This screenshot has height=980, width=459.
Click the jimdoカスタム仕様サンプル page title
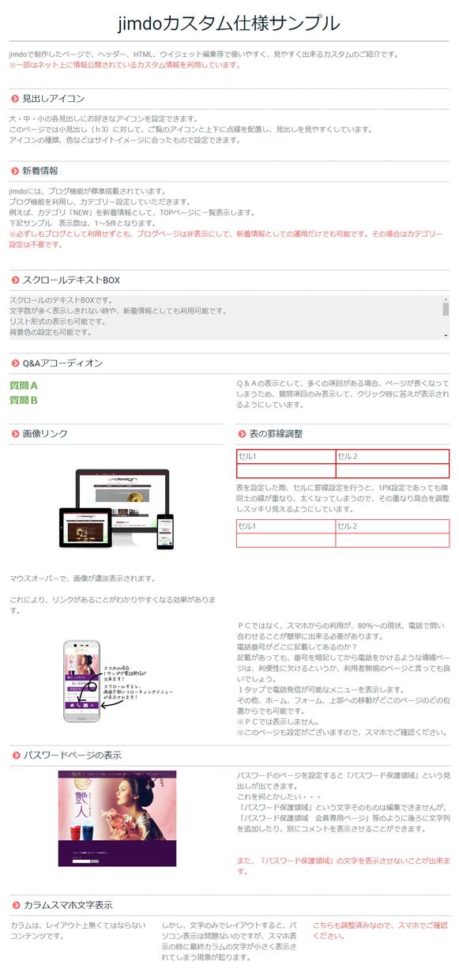coord(229,23)
